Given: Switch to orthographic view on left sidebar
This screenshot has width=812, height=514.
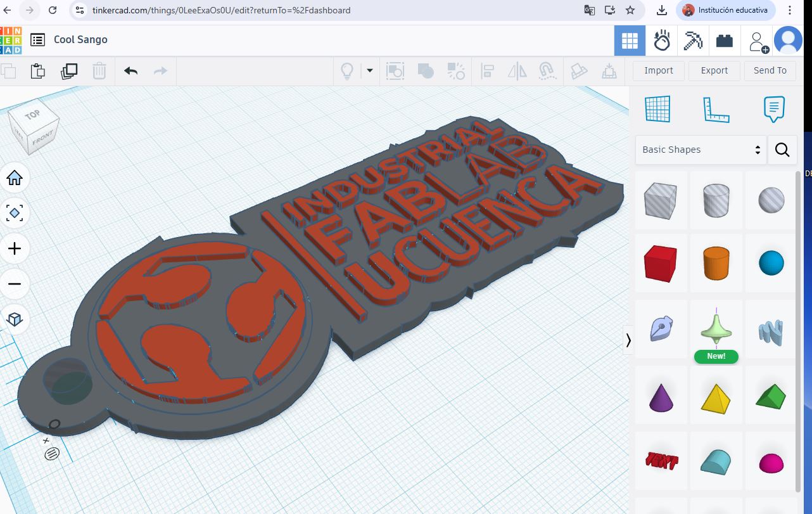Looking at the screenshot, I should coord(15,319).
